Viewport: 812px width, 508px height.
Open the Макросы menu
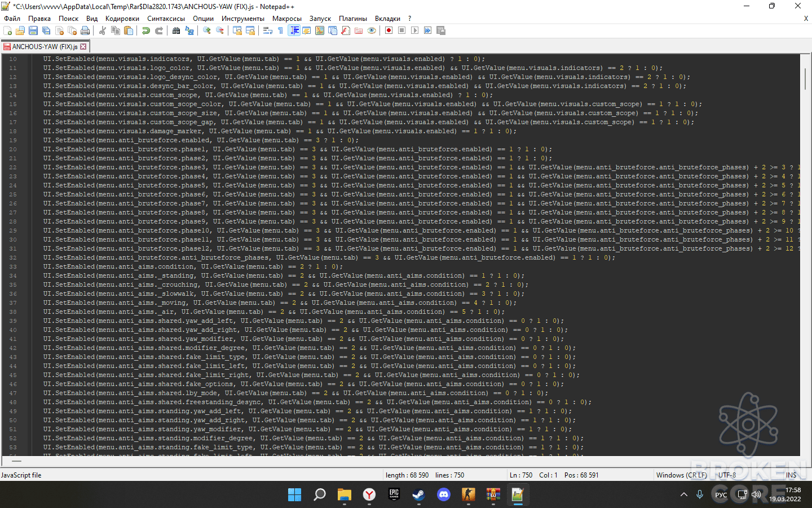[x=287, y=19]
